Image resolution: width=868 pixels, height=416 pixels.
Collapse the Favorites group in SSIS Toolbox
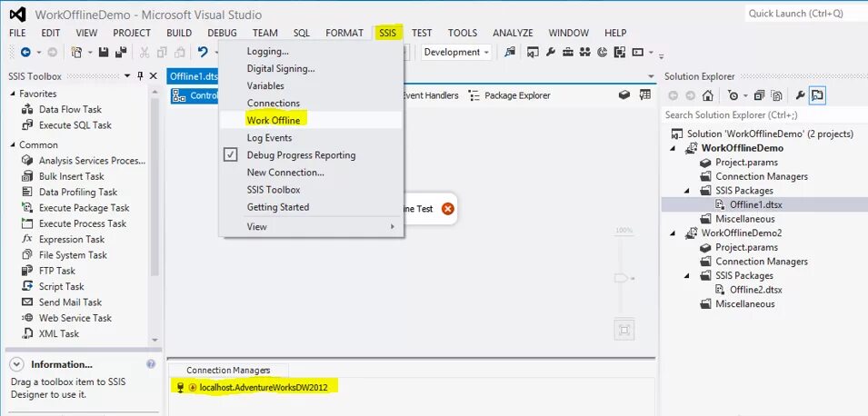[14, 94]
